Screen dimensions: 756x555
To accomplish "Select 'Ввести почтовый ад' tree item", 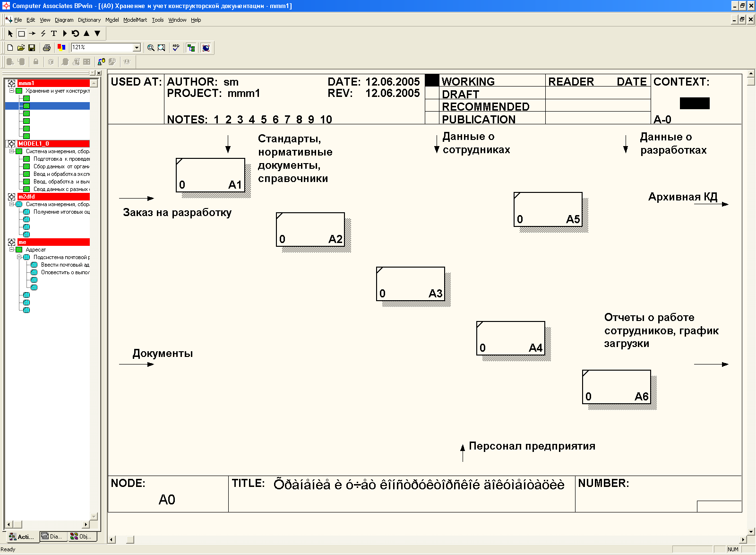I will [65, 265].
